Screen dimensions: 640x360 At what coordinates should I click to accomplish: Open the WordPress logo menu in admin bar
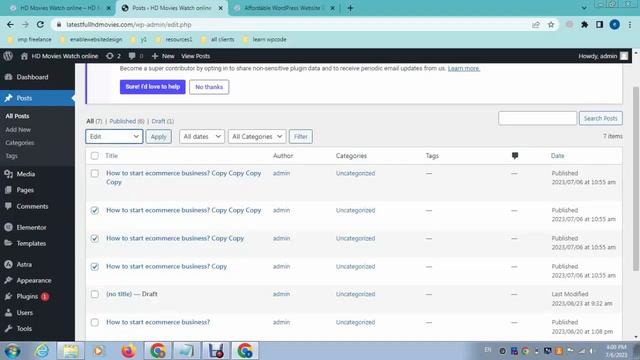[8, 56]
